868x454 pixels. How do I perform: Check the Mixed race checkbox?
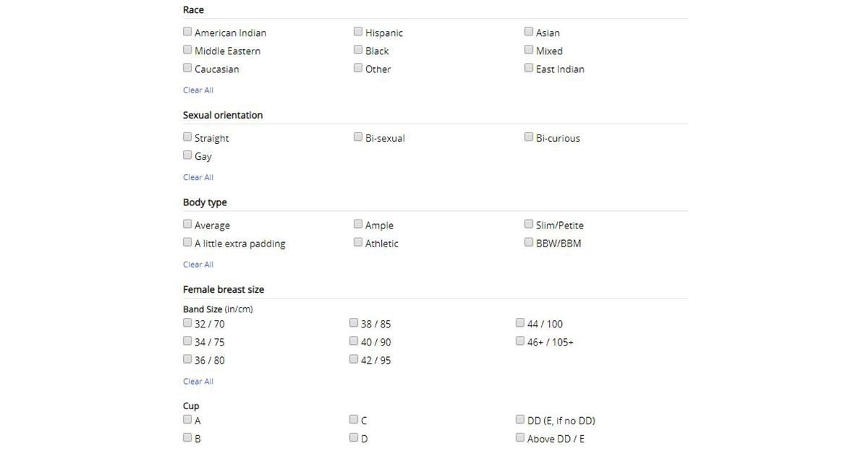(529, 49)
